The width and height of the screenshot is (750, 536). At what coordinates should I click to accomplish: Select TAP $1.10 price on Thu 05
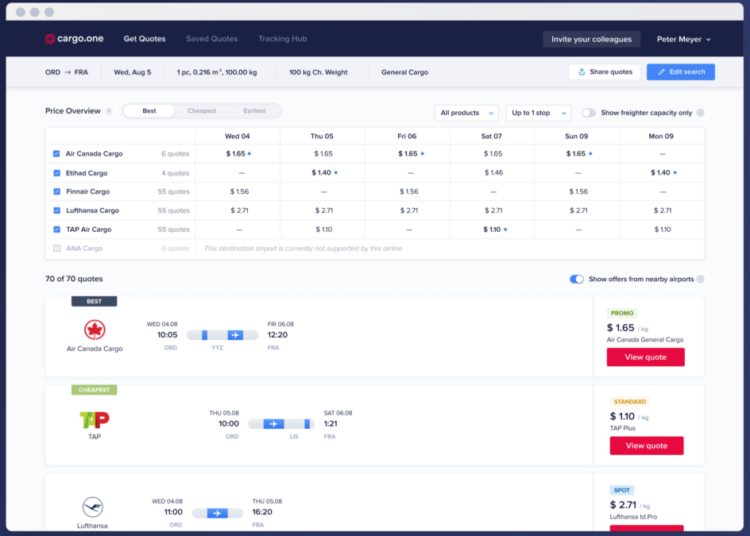[324, 230]
